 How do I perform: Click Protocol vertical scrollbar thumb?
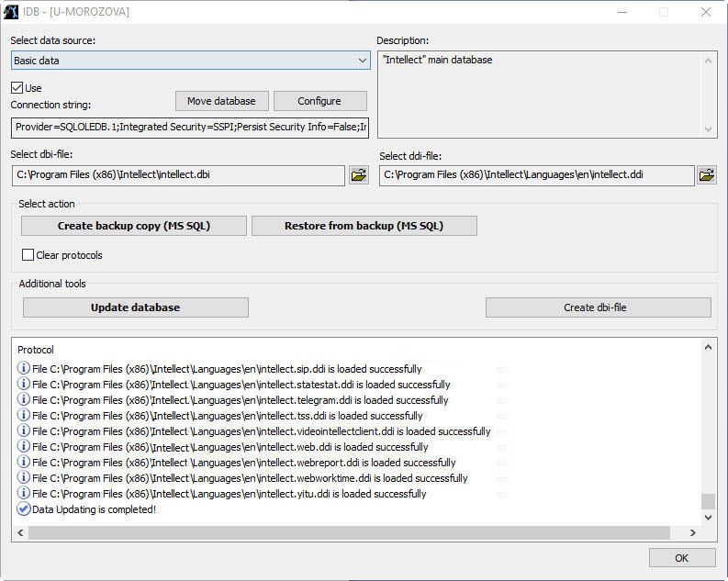[x=708, y=501]
